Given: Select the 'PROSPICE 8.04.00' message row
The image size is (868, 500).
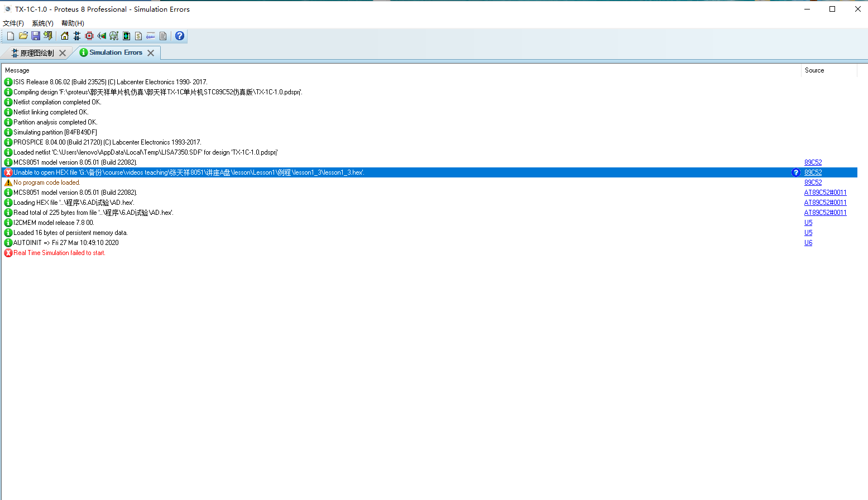Looking at the screenshot, I should [x=107, y=142].
